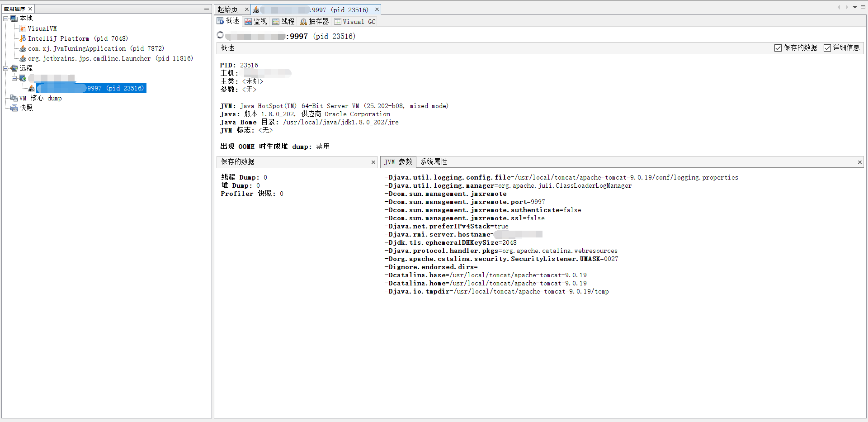868x422 pixels.
Task: Select the VM 核心 dump node
Action: 40,98
